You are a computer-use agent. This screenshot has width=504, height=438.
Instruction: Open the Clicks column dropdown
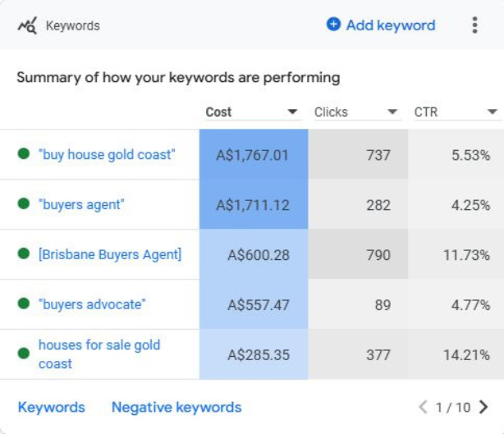click(392, 112)
